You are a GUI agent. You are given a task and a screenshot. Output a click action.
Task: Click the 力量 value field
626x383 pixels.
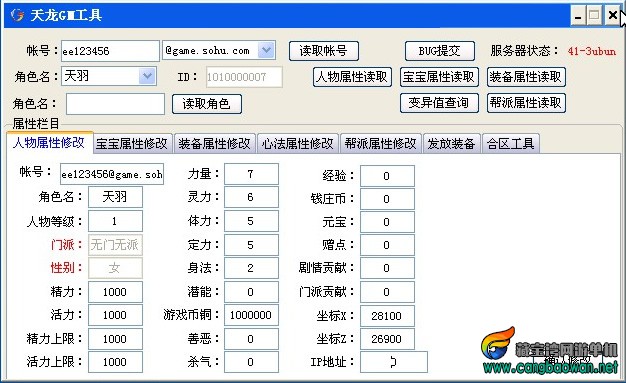pyautogui.click(x=251, y=174)
